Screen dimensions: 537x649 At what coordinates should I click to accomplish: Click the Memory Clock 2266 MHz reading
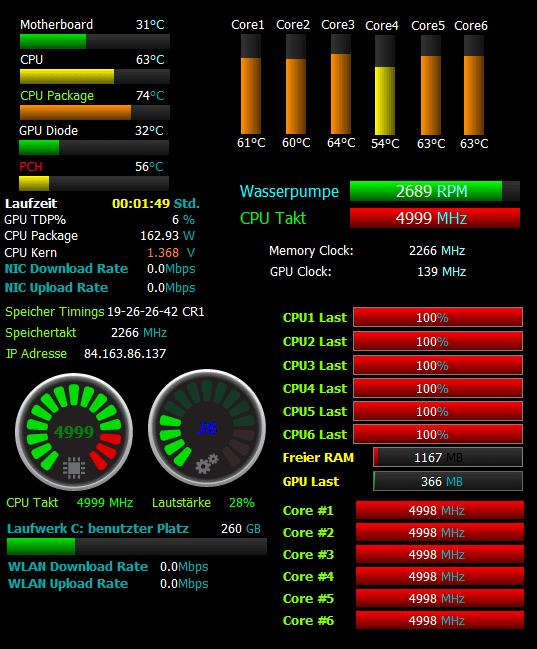pos(437,250)
